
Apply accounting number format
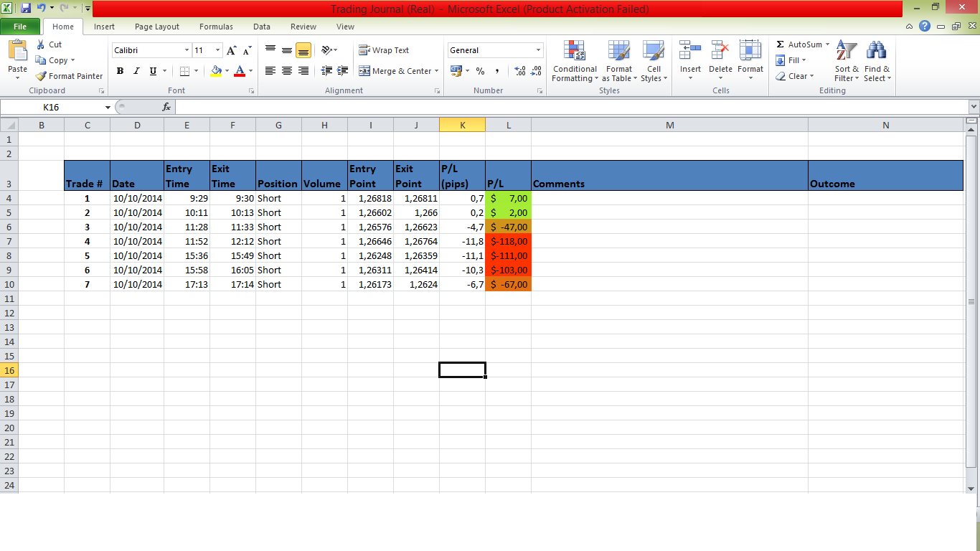pos(456,71)
